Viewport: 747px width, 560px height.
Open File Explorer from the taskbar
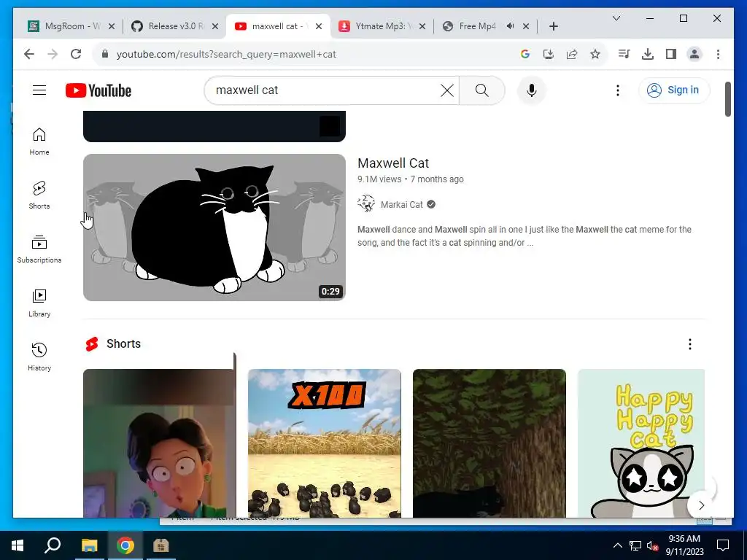point(89,545)
